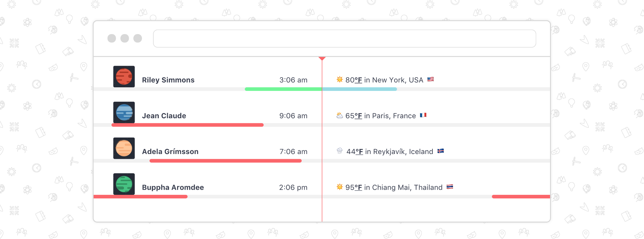This screenshot has width=644, height=239.
Task: Click the snow cloud icon for Reykjavík
Action: pyautogui.click(x=340, y=151)
